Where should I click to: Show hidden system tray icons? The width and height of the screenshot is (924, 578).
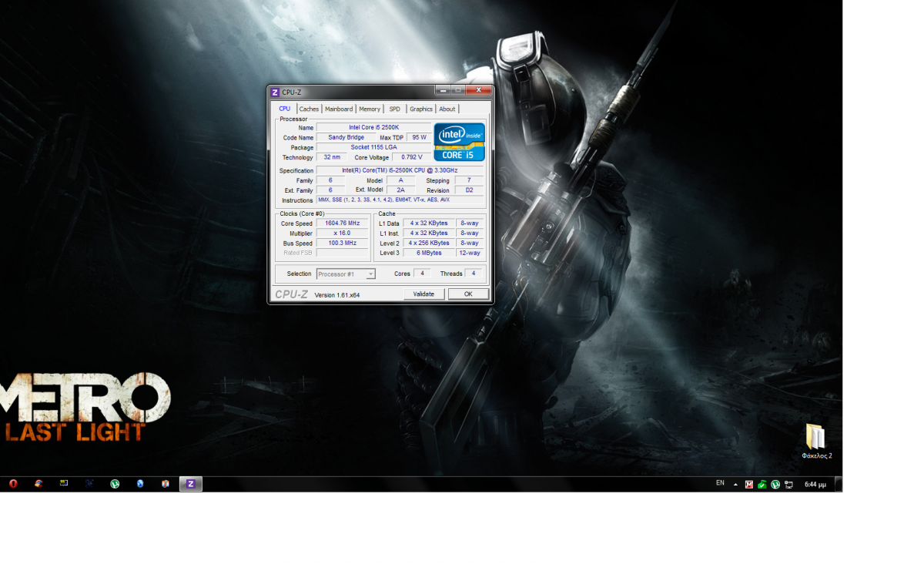(735, 485)
